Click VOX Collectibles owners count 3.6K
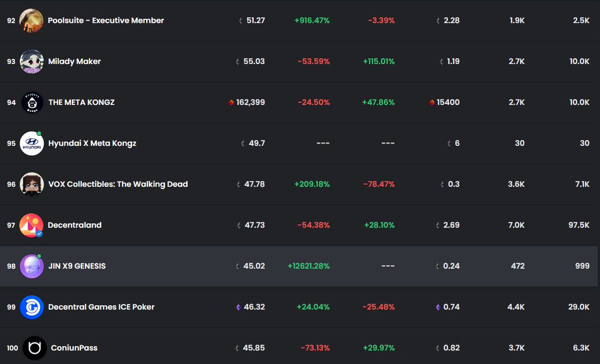The height and width of the screenshot is (364, 600). coord(516,184)
